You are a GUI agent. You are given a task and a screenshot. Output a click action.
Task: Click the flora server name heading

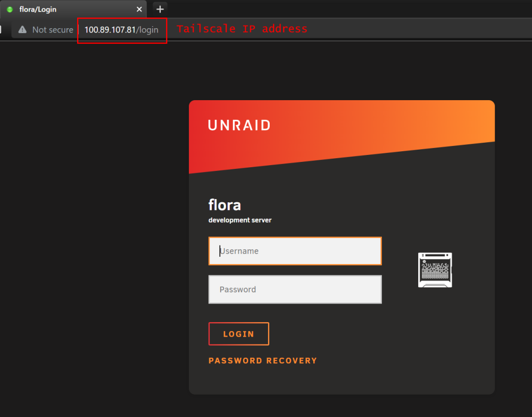pyautogui.click(x=225, y=205)
